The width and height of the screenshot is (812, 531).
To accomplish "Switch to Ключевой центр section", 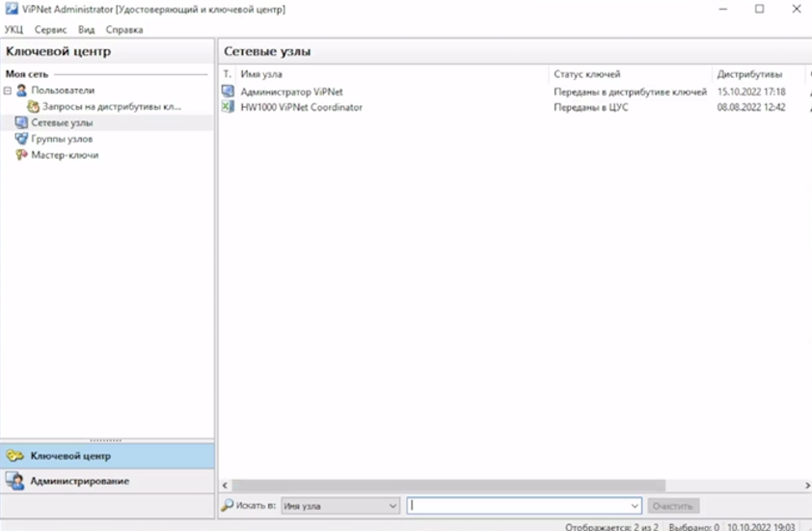I will pos(107,456).
